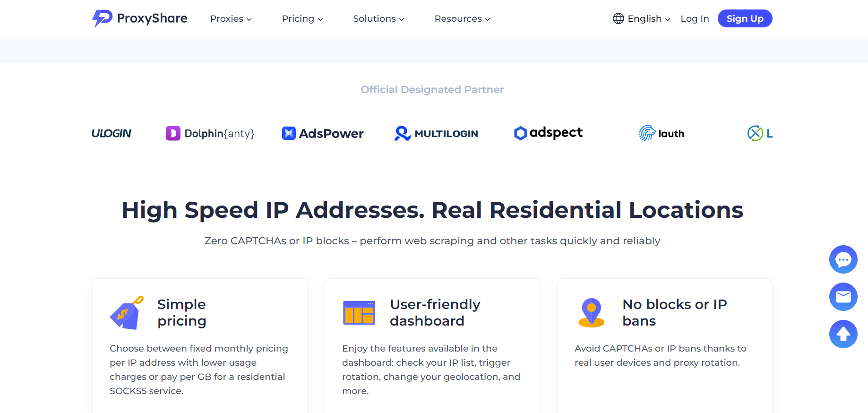The width and height of the screenshot is (868, 413).
Task: Open the Solutions navigation menu
Action: coord(378,19)
